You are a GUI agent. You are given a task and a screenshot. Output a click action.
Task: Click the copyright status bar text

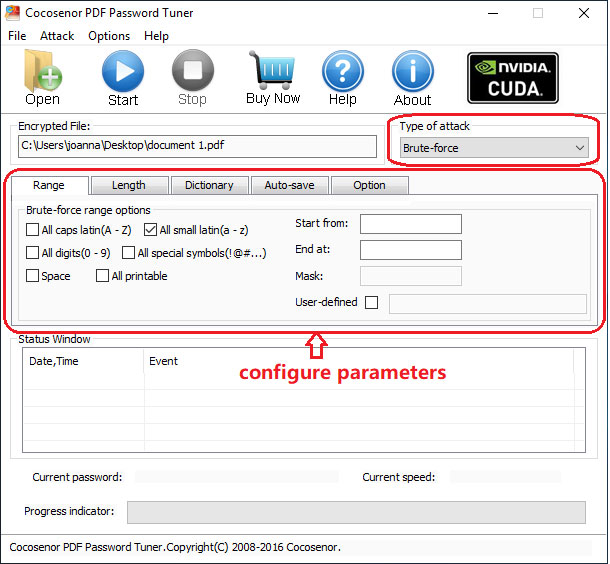(x=175, y=547)
